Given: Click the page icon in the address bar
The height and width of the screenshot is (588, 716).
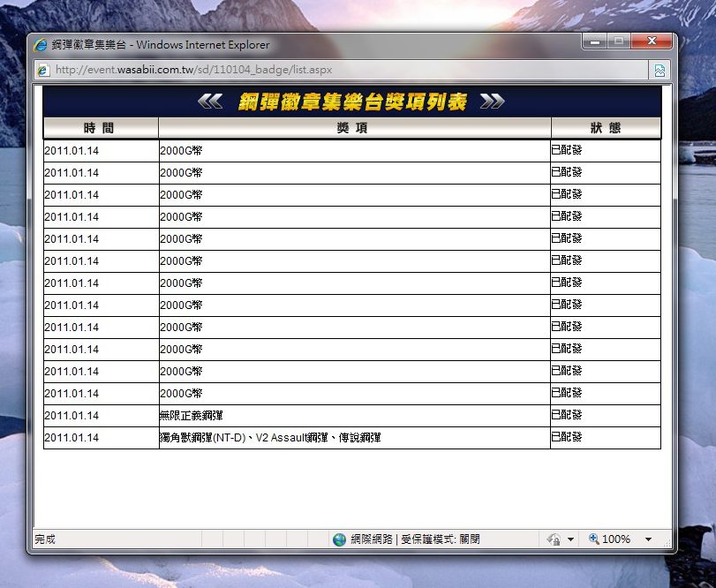Looking at the screenshot, I should pyautogui.click(x=43, y=70).
